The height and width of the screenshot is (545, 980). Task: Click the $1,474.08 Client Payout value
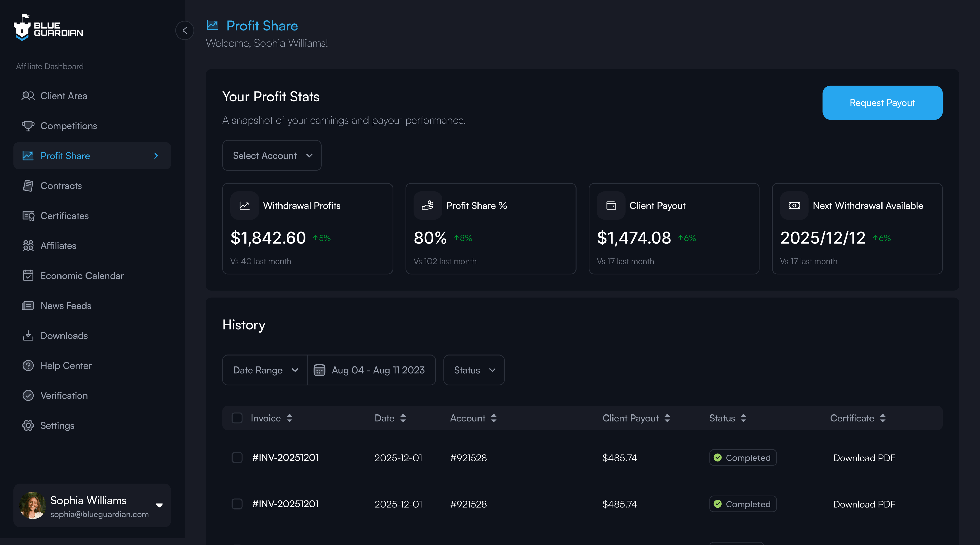coord(634,238)
